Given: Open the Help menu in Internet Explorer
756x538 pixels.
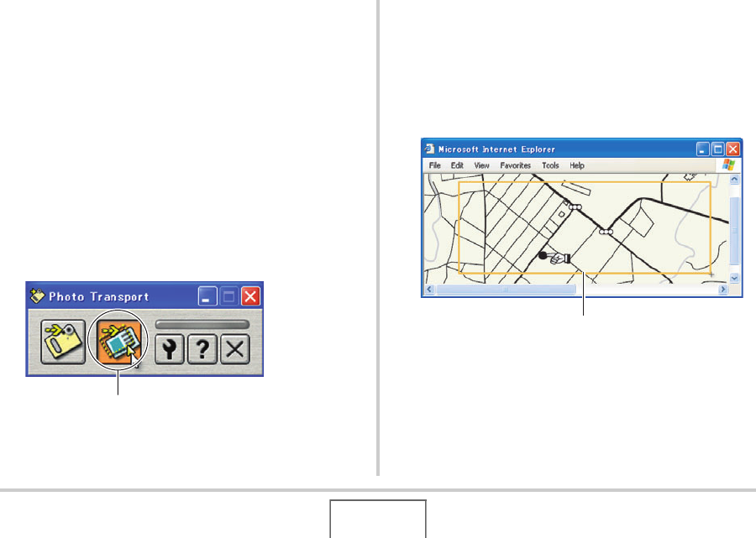Looking at the screenshot, I should (x=576, y=165).
